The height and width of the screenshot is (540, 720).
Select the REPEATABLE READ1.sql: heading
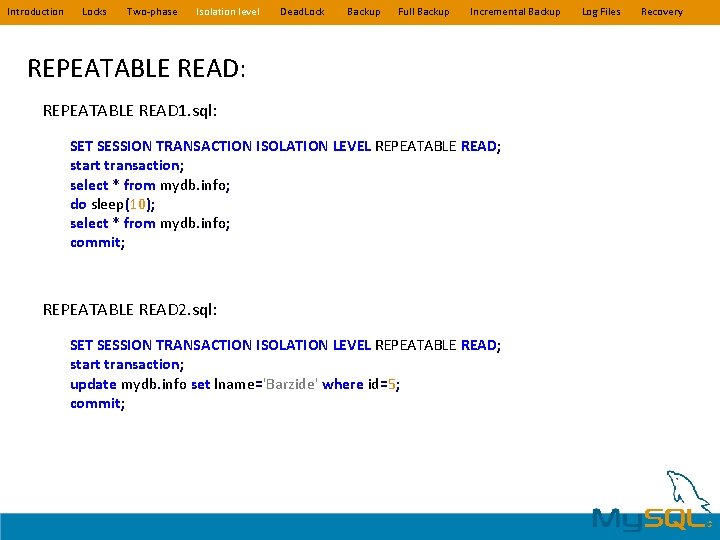click(129, 111)
